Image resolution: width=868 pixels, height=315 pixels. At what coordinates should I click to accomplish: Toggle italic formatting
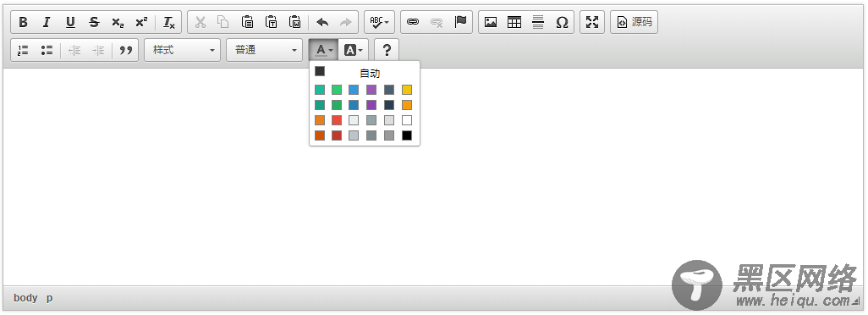tap(47, 22)
